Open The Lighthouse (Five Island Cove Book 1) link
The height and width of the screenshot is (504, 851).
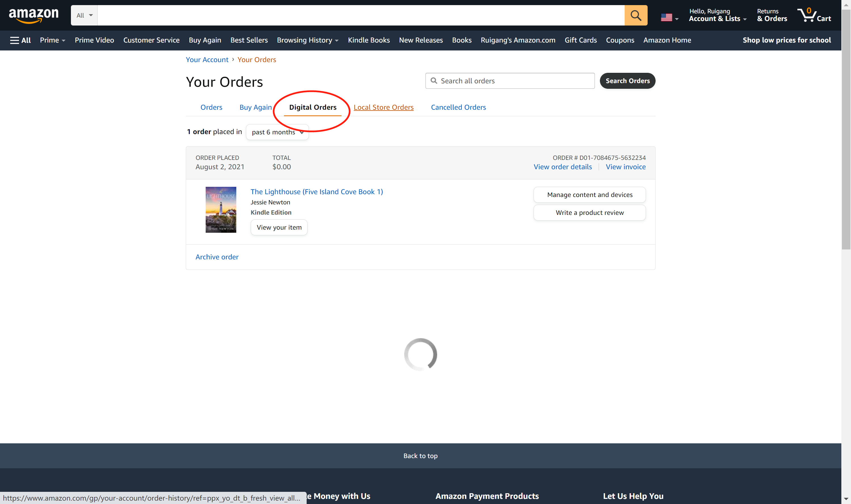coord(317,192)
